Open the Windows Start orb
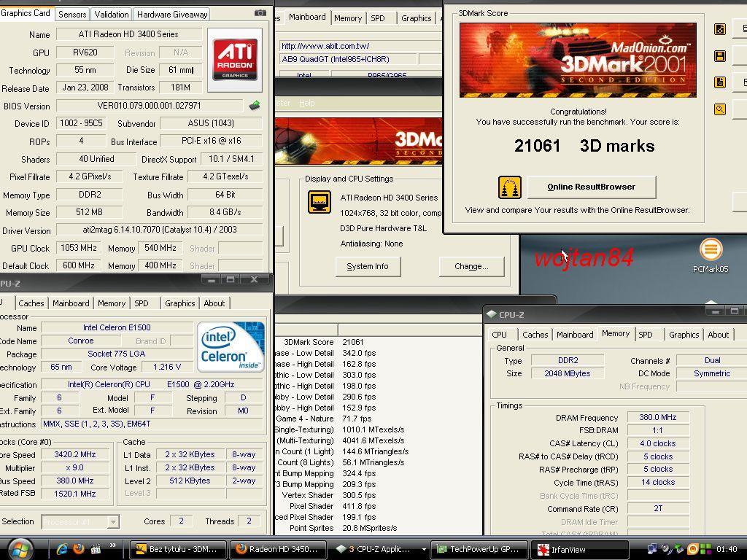 click(x=20, y=549)
